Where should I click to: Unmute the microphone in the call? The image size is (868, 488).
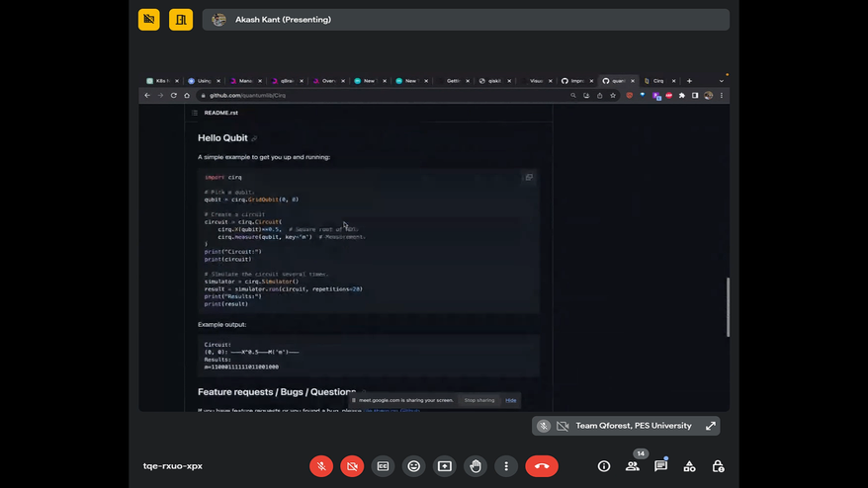321,466
